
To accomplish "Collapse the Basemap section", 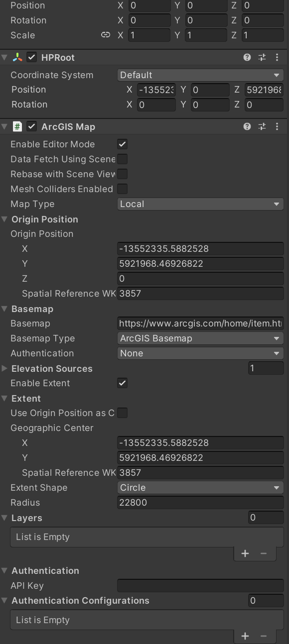I will [5, 309].
